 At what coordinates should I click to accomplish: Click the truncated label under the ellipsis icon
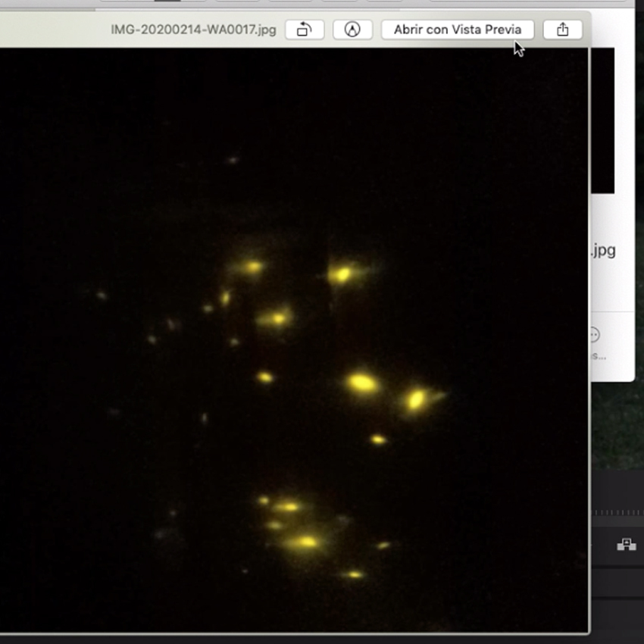(x=600, y=355)
